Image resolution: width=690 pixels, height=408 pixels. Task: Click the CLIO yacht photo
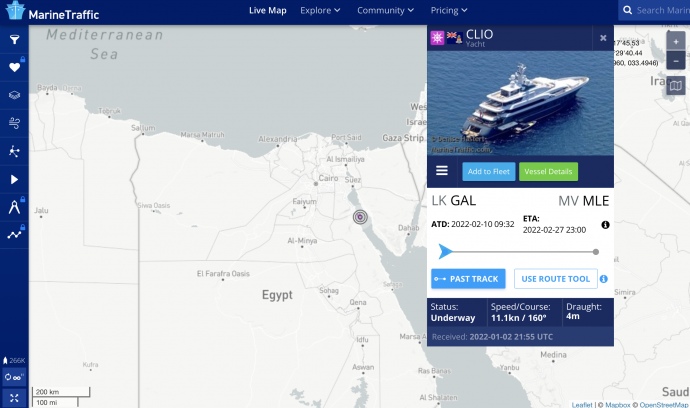click(520, 101)
